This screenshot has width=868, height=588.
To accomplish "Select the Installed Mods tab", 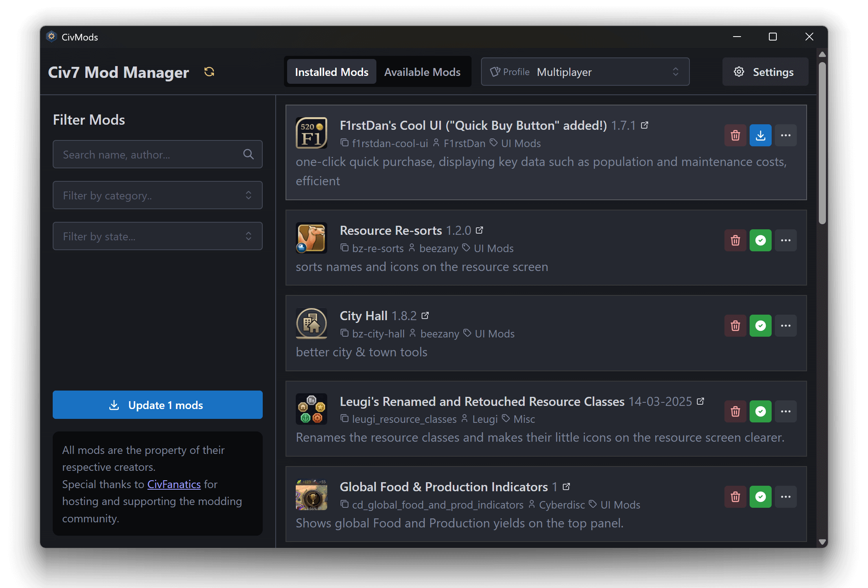I will (331, 72).
